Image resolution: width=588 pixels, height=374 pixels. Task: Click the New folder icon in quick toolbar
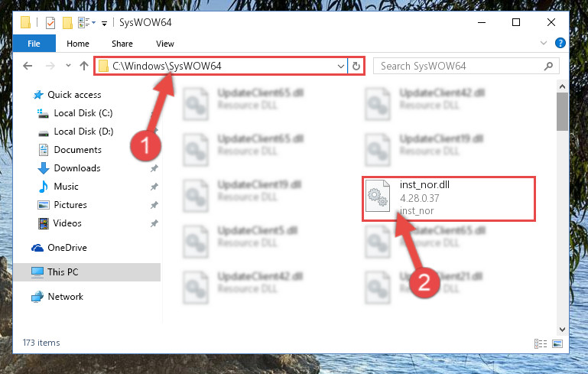coord(67,23)
